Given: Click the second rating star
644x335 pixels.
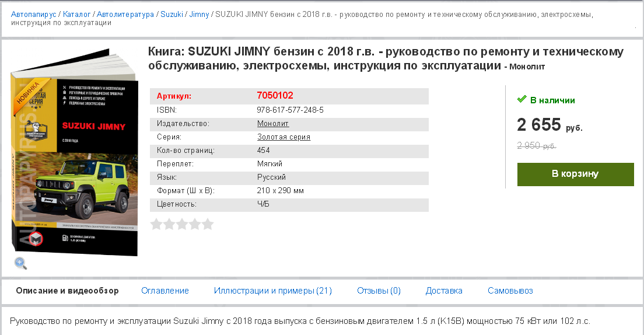Looking at the screenshot, I should [169, 224].
